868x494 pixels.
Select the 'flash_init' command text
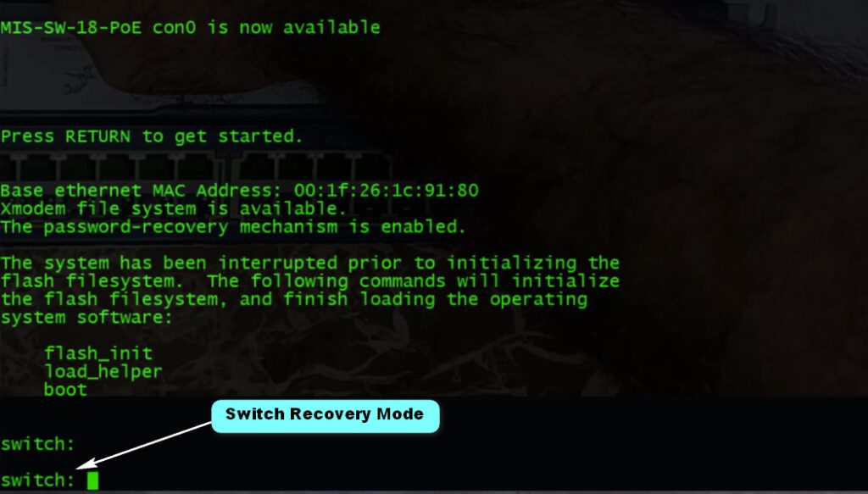tap(98, 353)
